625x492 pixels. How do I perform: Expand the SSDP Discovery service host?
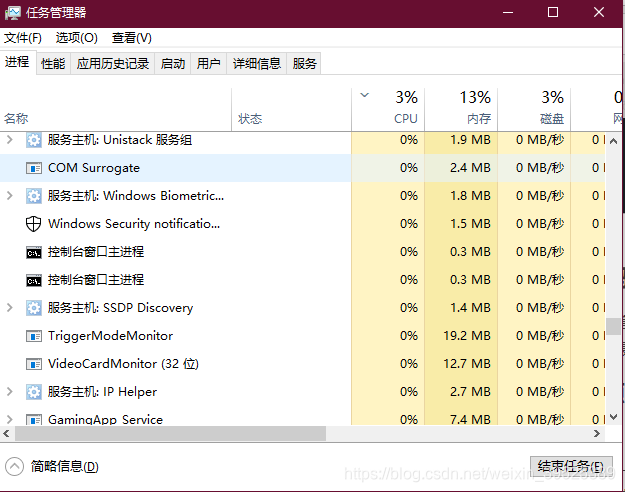pos(10,308)
